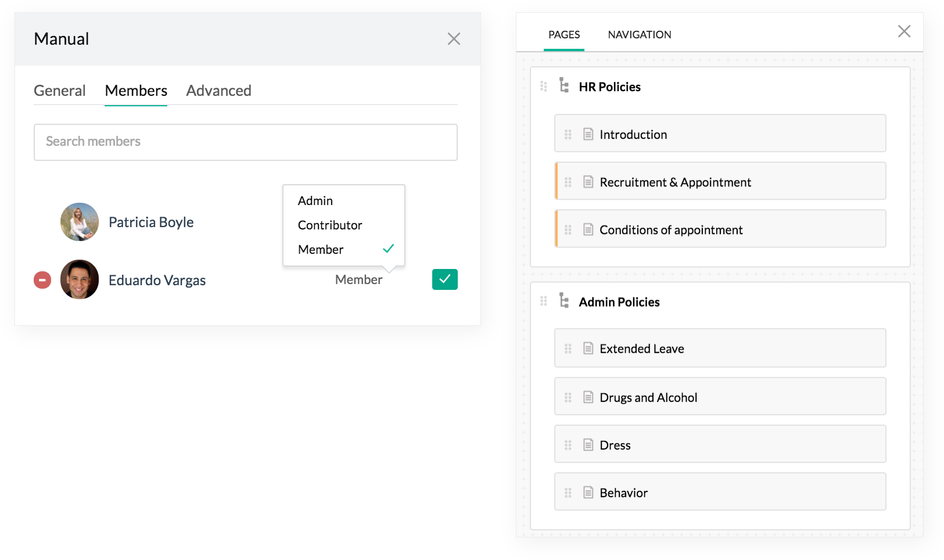Click the drag handle of Admin Policies section
The height and width of the screenshot is (560, 944).
point(544,301)
